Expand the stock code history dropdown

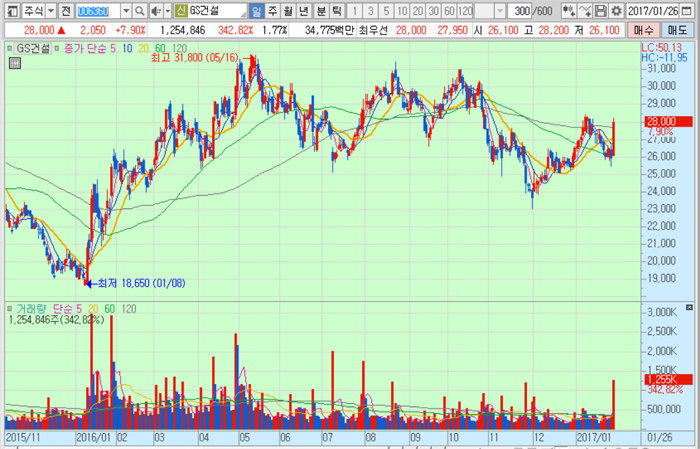tap(125, 10)
